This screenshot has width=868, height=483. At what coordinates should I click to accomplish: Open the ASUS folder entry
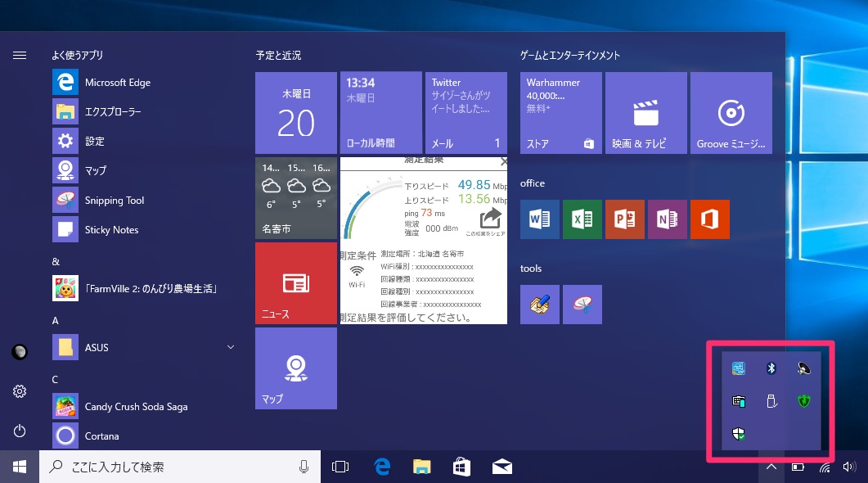point(145,347)
